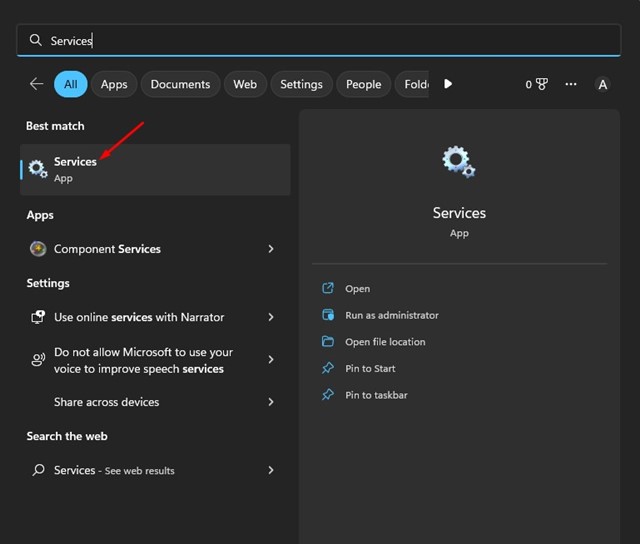Switch to the Apps filter tab
The width and height of the screenshot is (640, 544).
point(114,84)
